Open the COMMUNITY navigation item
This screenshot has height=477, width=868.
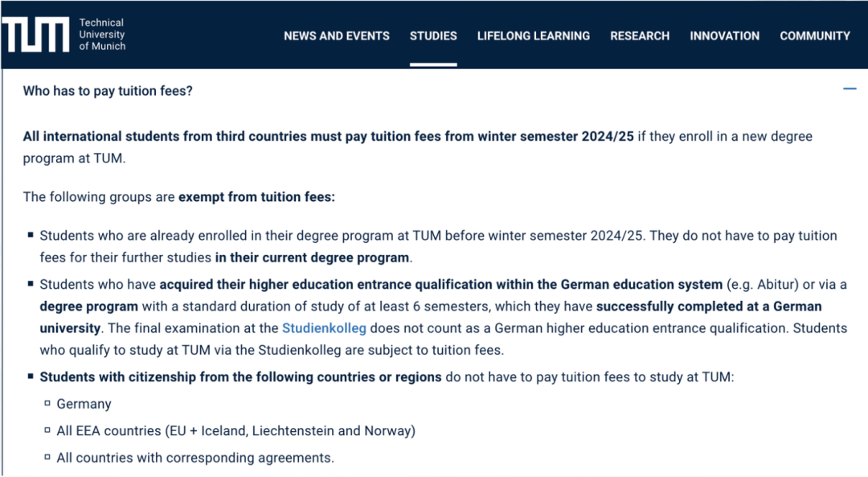[x=815, y=36]
